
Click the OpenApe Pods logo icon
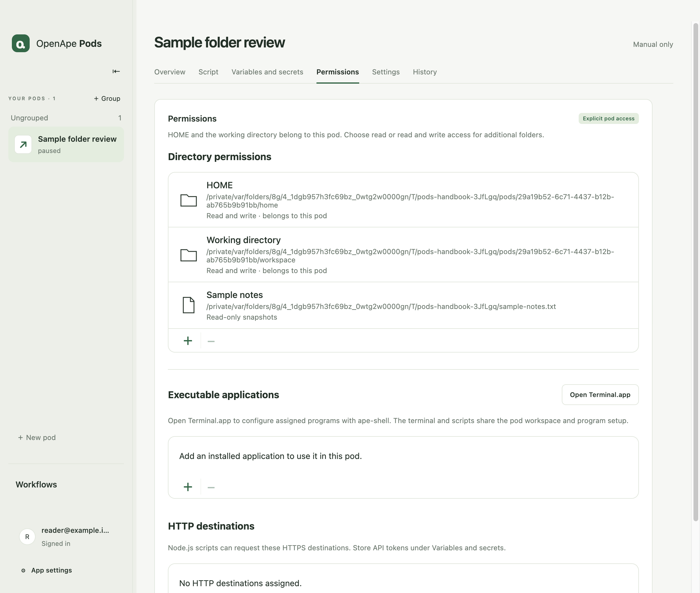pos(20,43)
